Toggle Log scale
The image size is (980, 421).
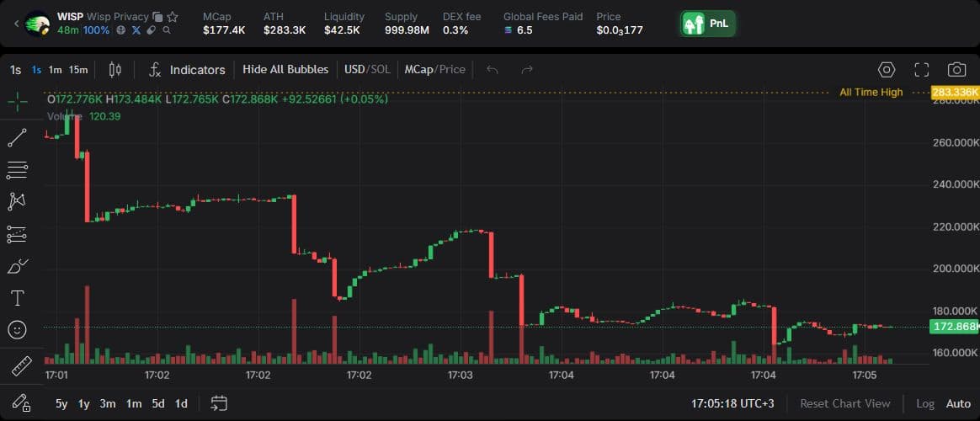(x=925, y=403)
